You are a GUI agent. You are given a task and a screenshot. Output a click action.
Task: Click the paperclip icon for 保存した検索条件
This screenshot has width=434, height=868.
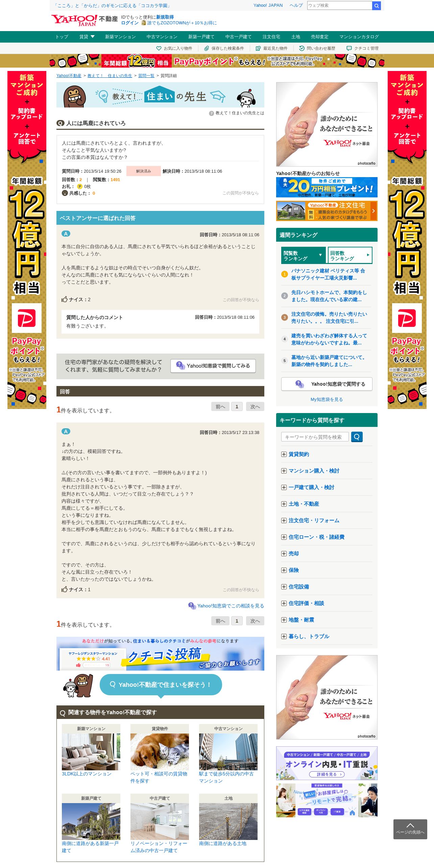coord(207,48)
